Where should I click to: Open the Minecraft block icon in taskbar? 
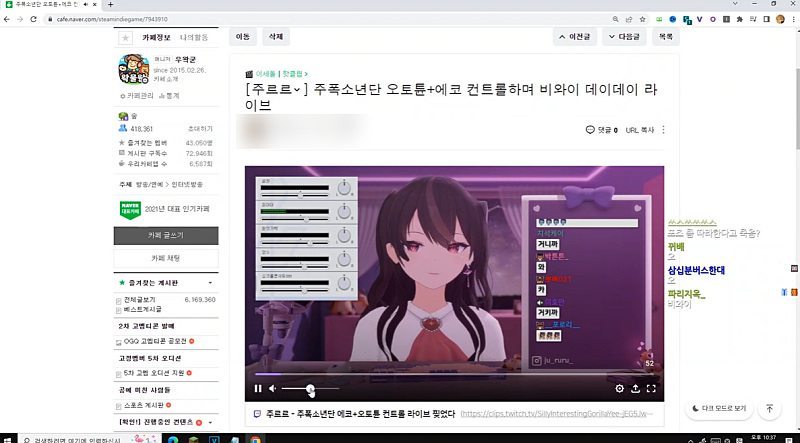(193, 439)
